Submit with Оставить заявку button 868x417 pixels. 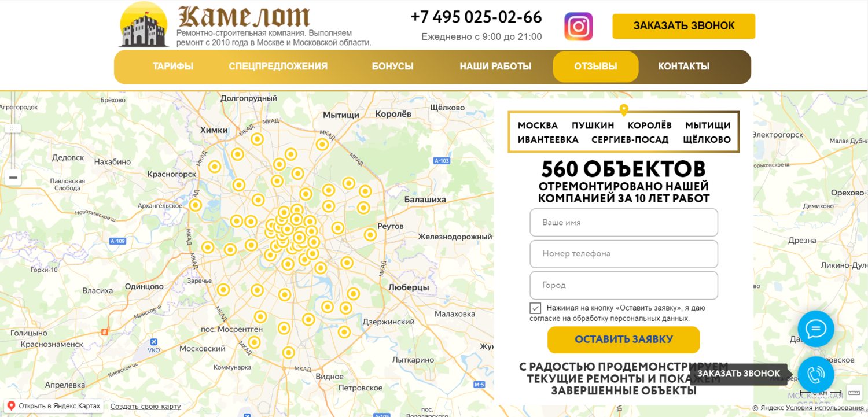click(624, 339)
